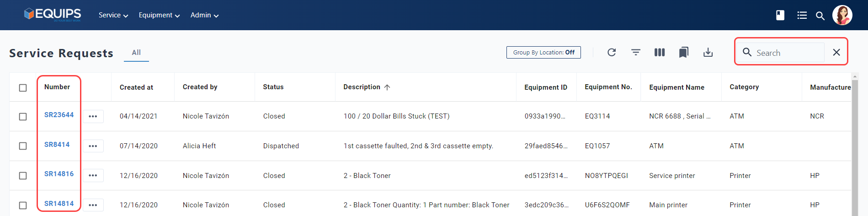Toggle the select-all header checkbox

pos(23,87)
